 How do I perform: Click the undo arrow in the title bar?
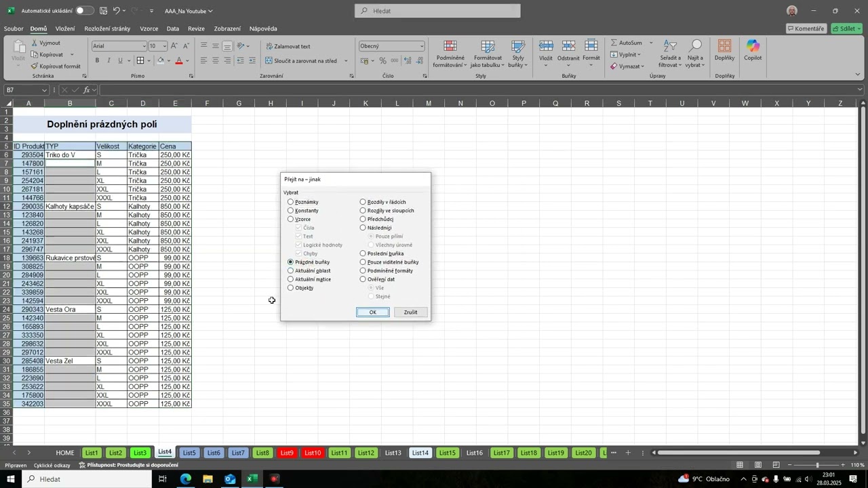point(117,11)
